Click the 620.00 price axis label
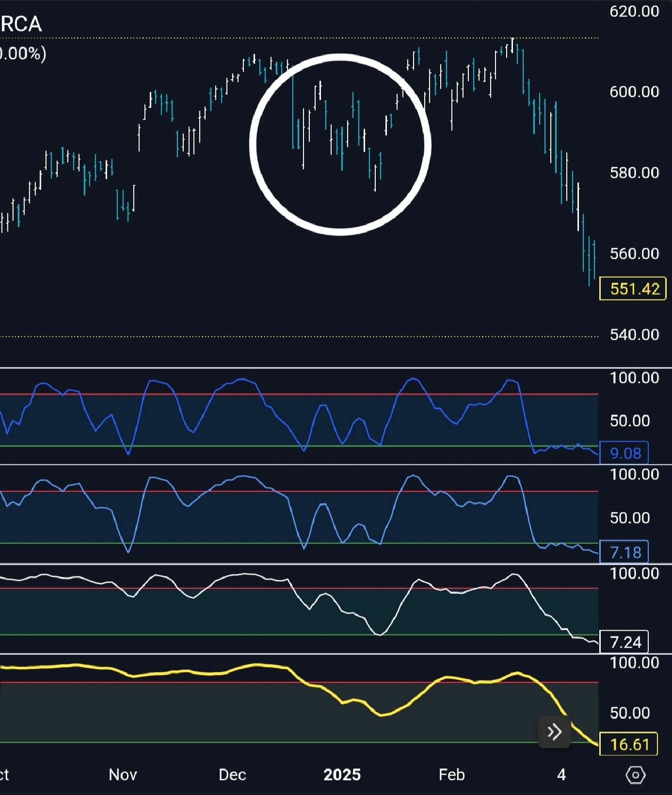The height and width of the screenshot is (795, 672). tap(634, 11)
